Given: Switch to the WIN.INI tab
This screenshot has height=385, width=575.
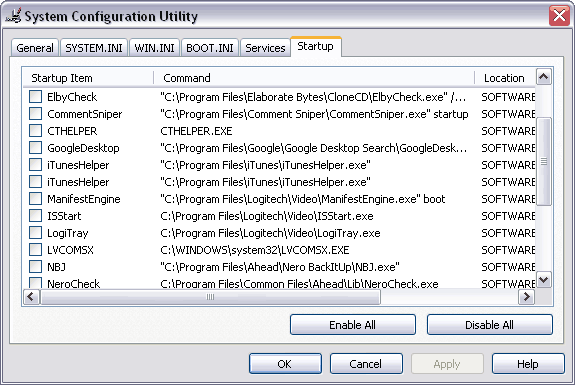Looking at the screenshot, I should (x=154, y=48).
